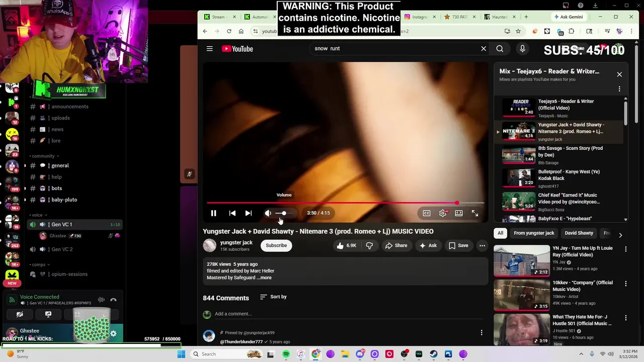Open 'YN Jay - Turn Me Up' video

point(558,260)
